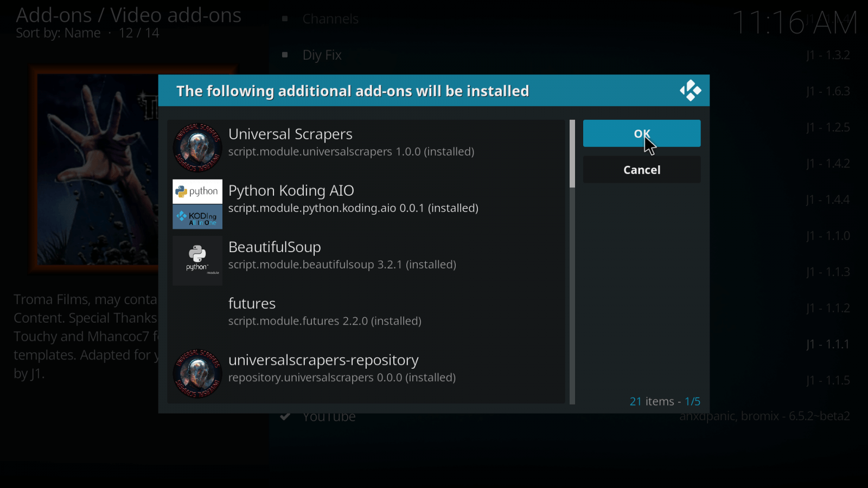Select the Python Koding AIO icon
Image resolution: width=868 pixels, height=488 pixels.
click(x=197, y=204)
